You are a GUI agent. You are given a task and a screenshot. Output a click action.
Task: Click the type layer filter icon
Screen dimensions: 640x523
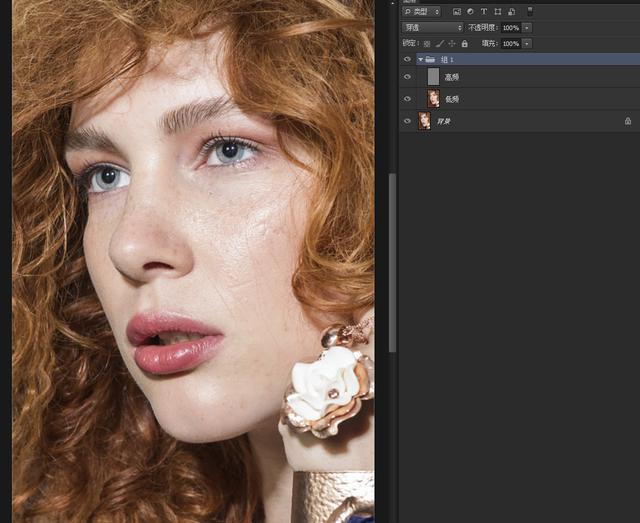pyautogui.click(x=484, y=12)
